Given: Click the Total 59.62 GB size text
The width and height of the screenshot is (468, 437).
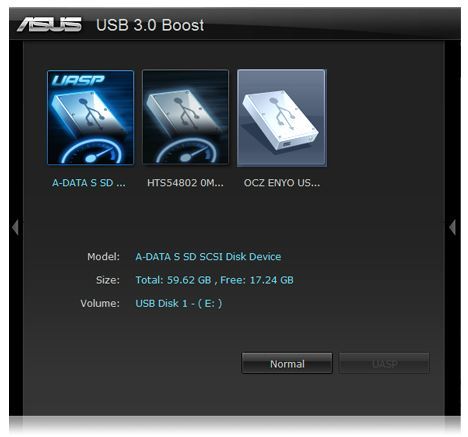Looking at the screenshot, I should [173, 280].
